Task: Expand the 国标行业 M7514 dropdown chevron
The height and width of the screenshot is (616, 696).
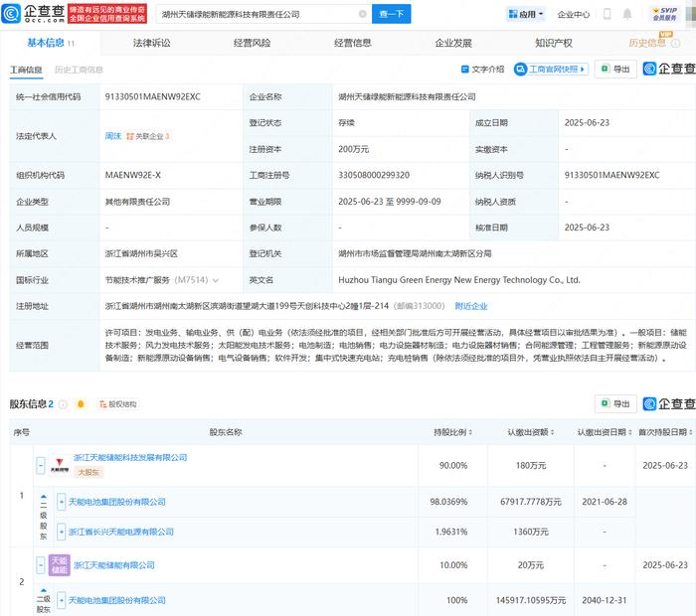Action: (x=216, y=280)
